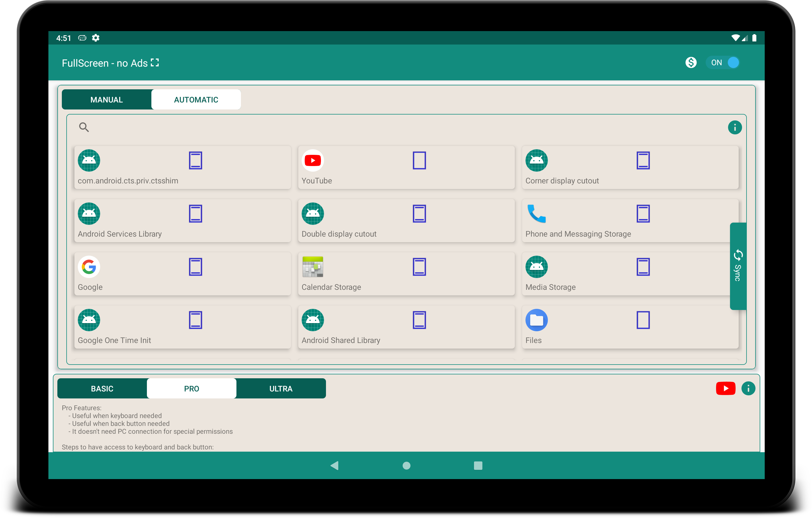
Task: Click the info icon beside YouTube tutorial button
Action: pyautogui.click(x=748, y=388)
